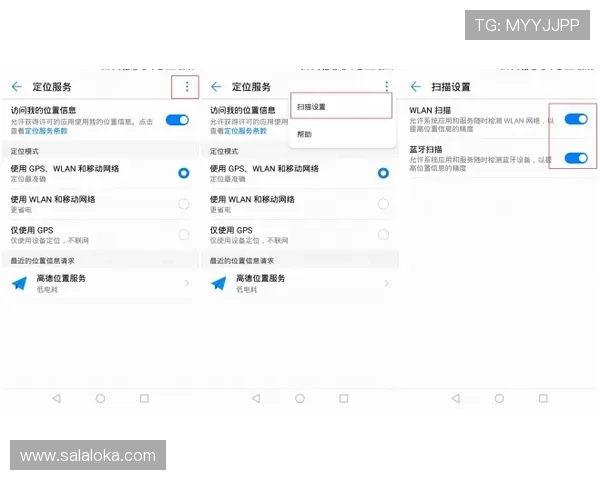Toggle WLAN 扫描 switch

click(x=576, y=119)
